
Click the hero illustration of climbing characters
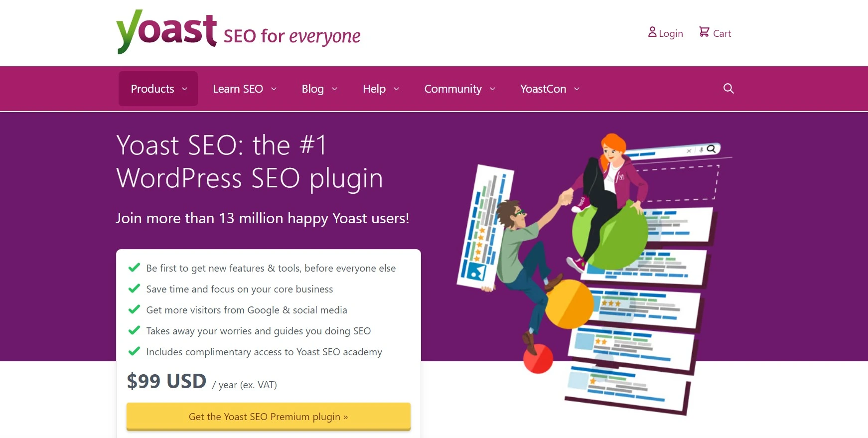[x=594, y=274]
